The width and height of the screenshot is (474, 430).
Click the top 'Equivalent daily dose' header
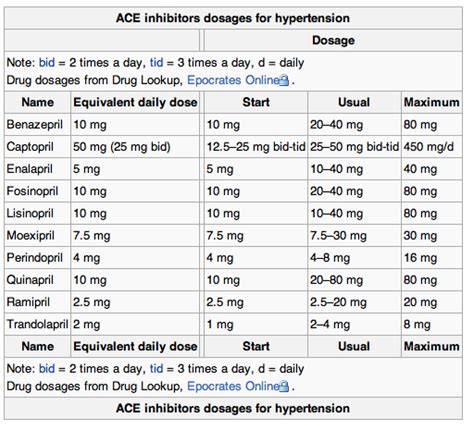coord(135,102)
